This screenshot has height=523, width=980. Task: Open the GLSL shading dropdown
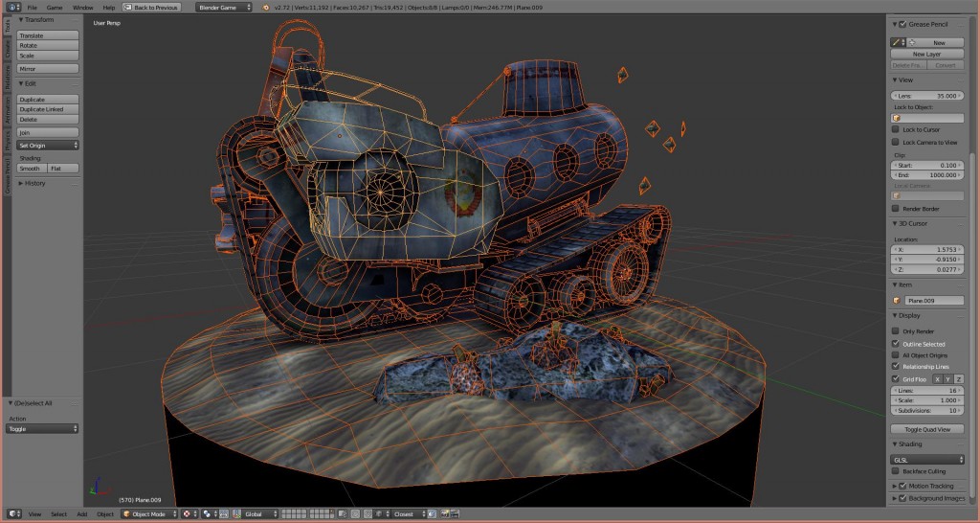pos(926,460)
